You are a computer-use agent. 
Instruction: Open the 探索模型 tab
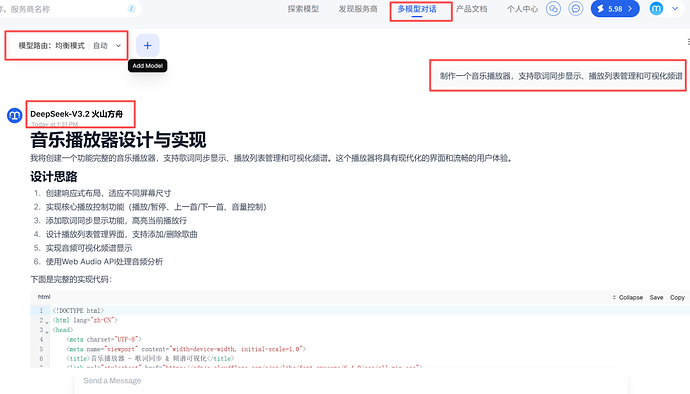[303, 9]
